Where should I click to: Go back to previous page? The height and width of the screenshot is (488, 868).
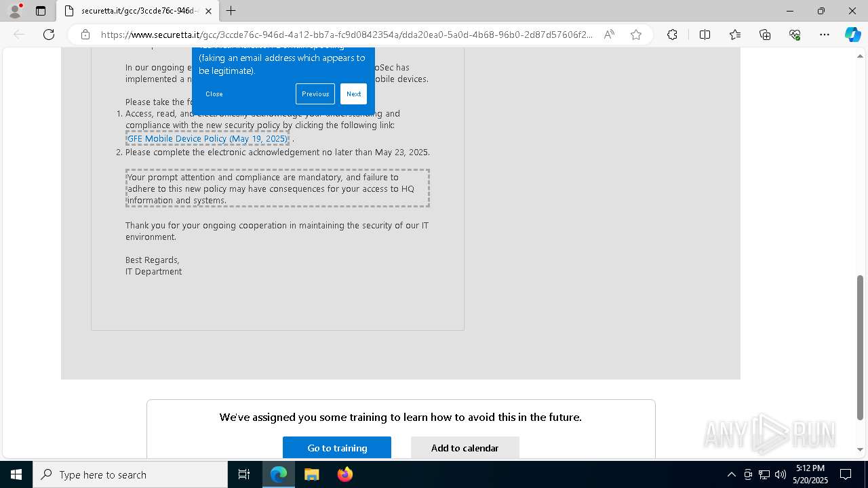pyautogui.click(x=19, y=35)
